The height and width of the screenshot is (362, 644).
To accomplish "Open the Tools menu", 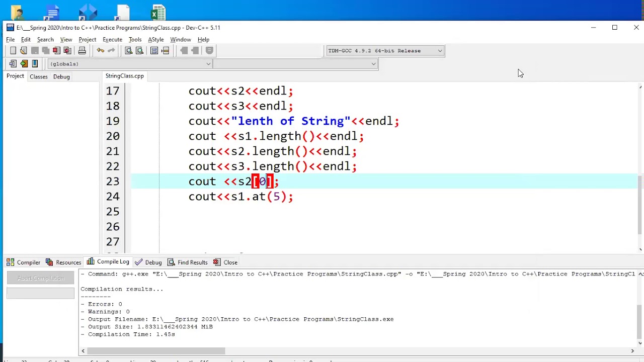I will click(x=135, y=39).
